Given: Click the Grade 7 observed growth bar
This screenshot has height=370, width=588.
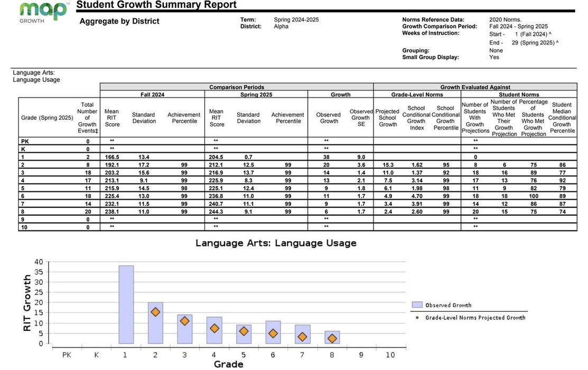Looking at the screenshot, I should 302,335.
